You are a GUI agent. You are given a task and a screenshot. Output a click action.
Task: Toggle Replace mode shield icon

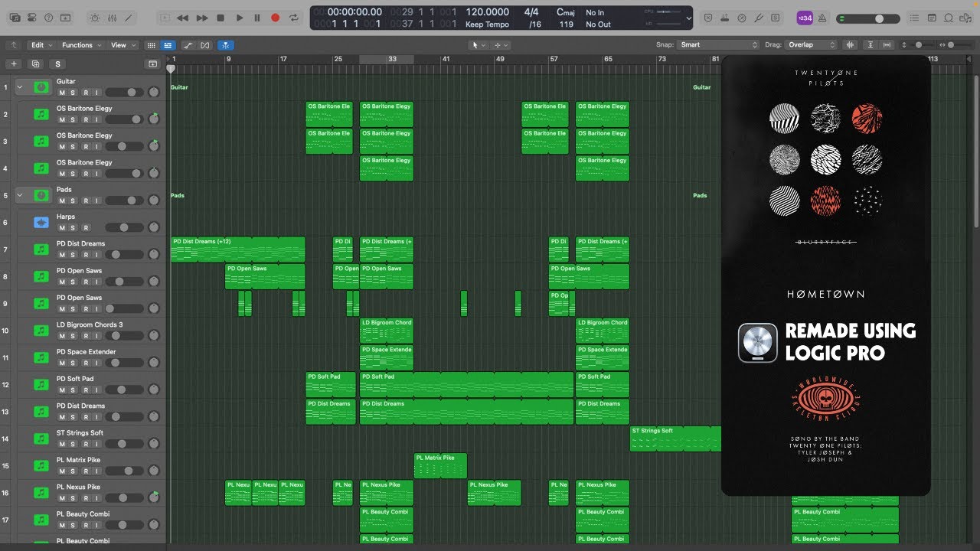click(x=708, y=18)
